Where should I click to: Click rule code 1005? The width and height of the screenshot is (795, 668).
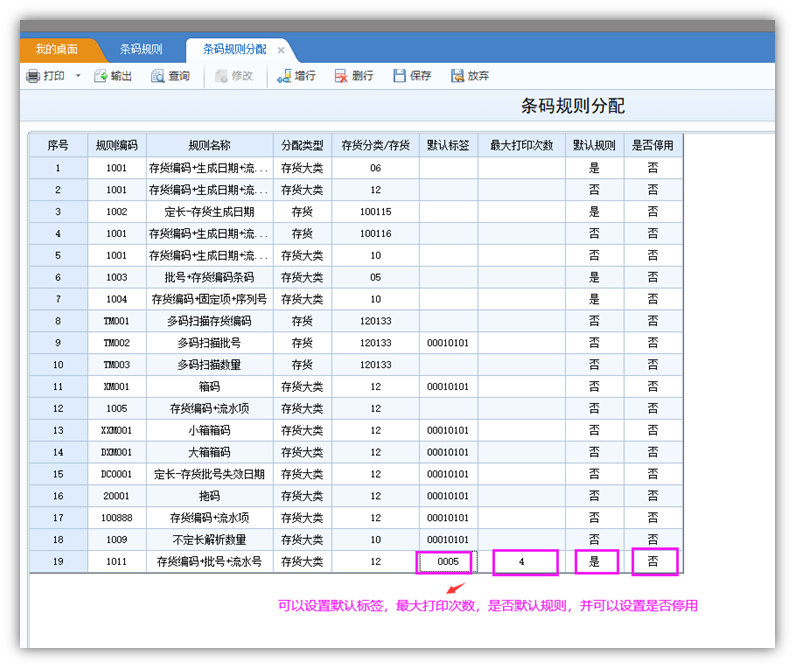tap(117, 409)
